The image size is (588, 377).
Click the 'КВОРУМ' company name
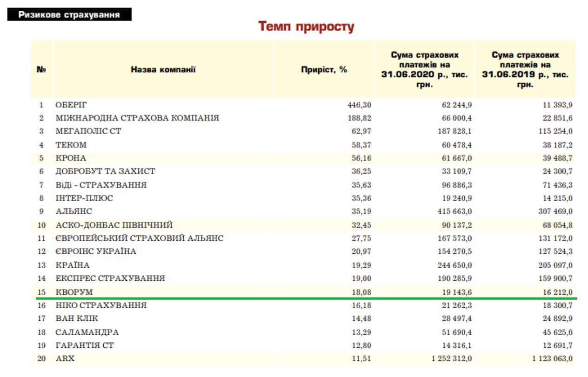74,292
